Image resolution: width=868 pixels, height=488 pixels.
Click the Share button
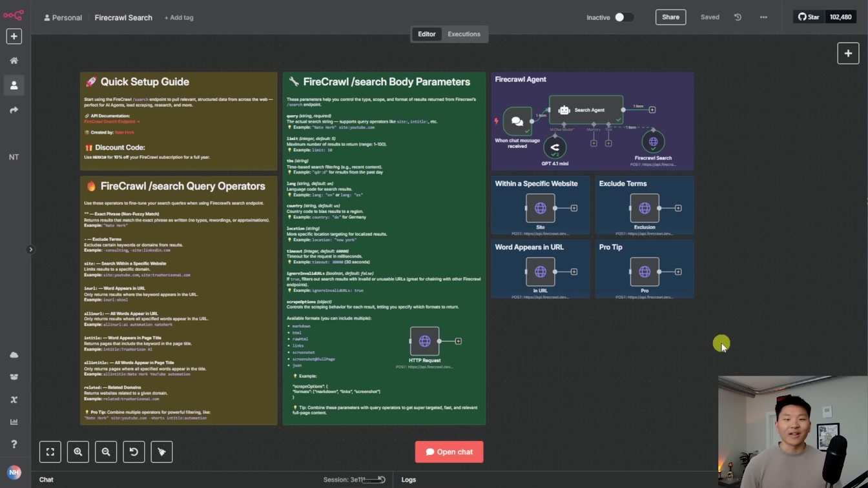[x=670, y=17]
